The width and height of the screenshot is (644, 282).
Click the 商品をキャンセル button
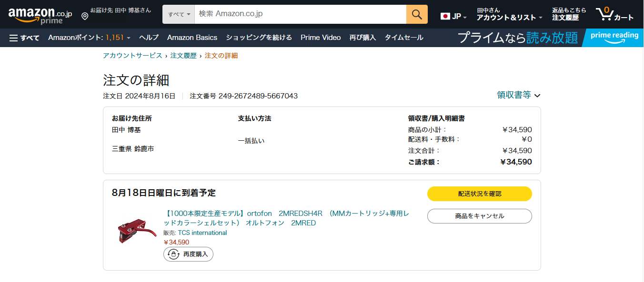tap(479, 216)
